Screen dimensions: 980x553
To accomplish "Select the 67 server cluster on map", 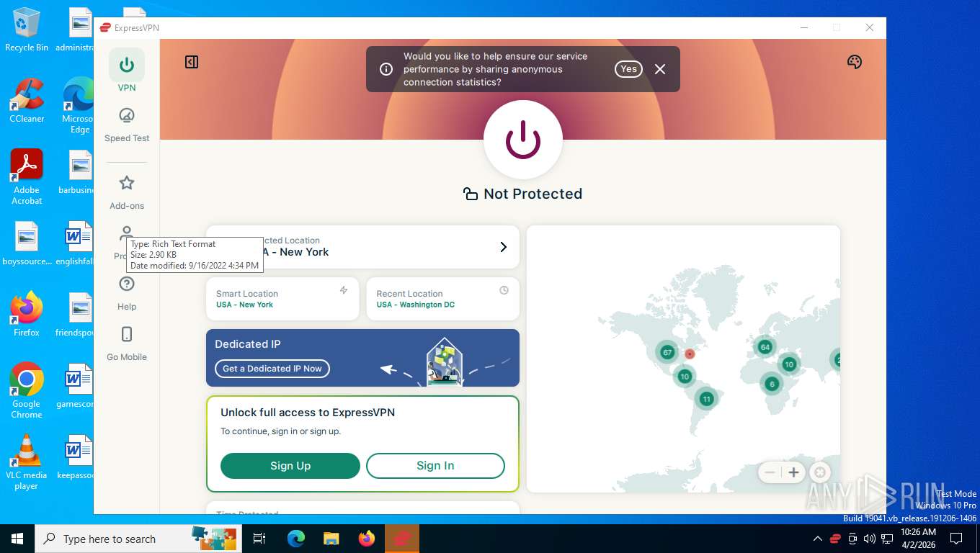I will (667, 352).
